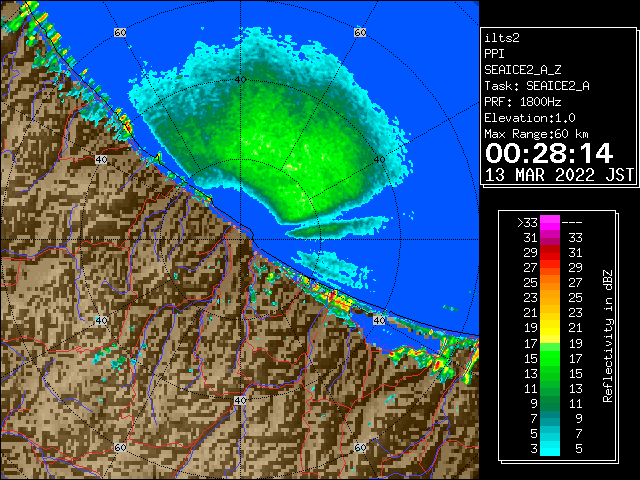Viewport: 640px width, 480px height.
Task: Click the 40 km ring label due north
Action: tap(240, 80)
